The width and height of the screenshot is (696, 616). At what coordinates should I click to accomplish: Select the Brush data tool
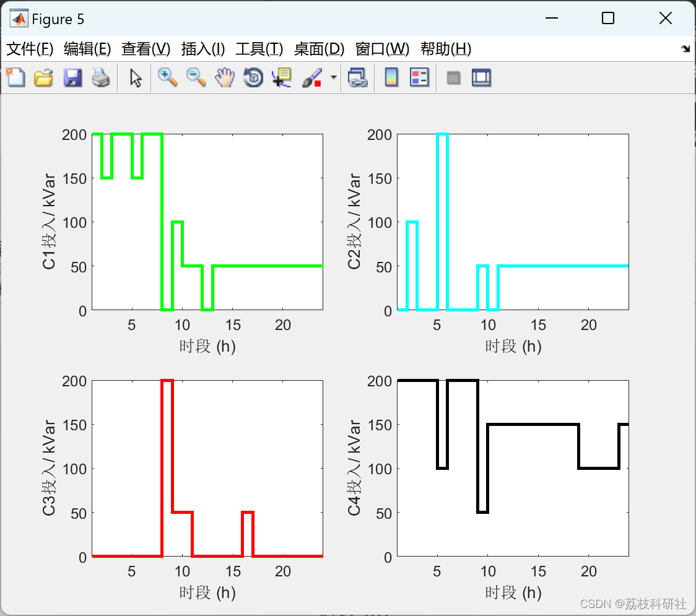click(311, 77)
